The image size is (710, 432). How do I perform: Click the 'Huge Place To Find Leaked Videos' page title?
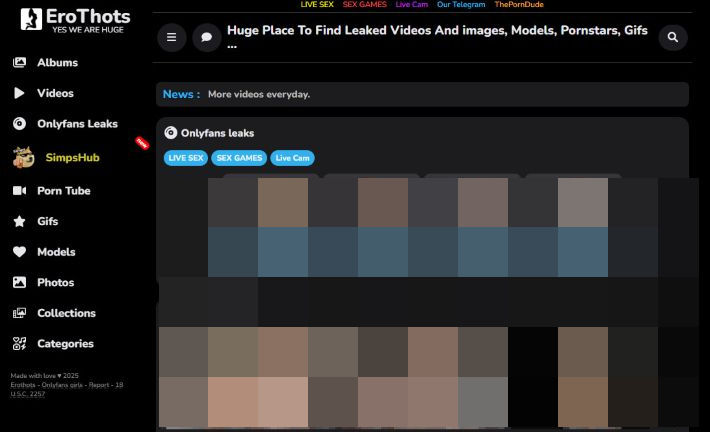(x=437, y=36)
